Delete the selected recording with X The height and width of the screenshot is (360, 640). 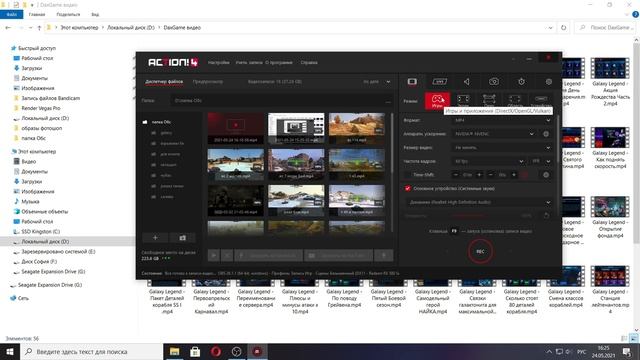pyautogui.click(x=227, y=256)
